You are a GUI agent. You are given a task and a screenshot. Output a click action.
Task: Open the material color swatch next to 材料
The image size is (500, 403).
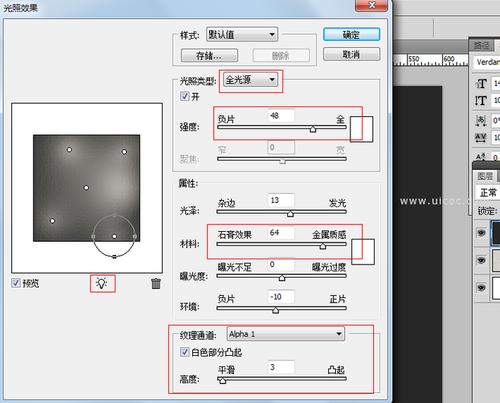(x=363, y=252)
